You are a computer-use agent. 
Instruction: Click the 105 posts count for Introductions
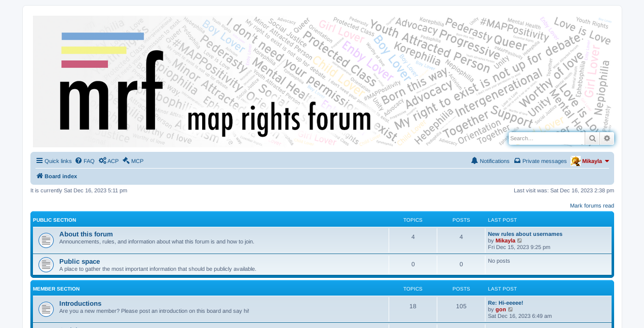461,306
